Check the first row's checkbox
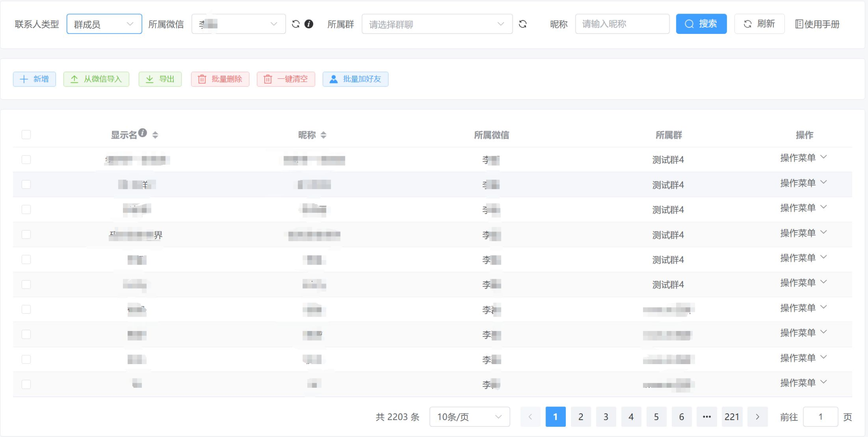This screenshot has width=868, height=437. click(26, 159)
